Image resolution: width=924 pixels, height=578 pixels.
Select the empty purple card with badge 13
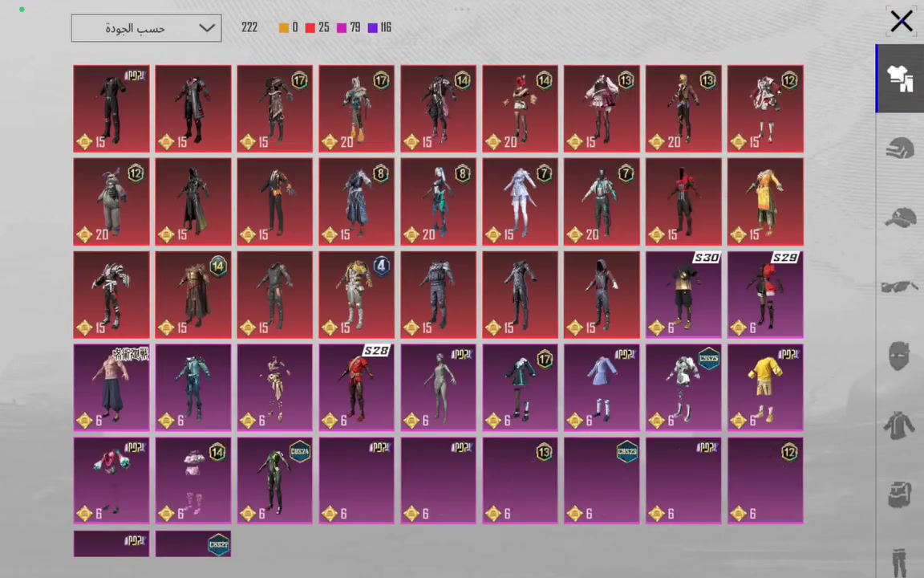coord(520,481)
